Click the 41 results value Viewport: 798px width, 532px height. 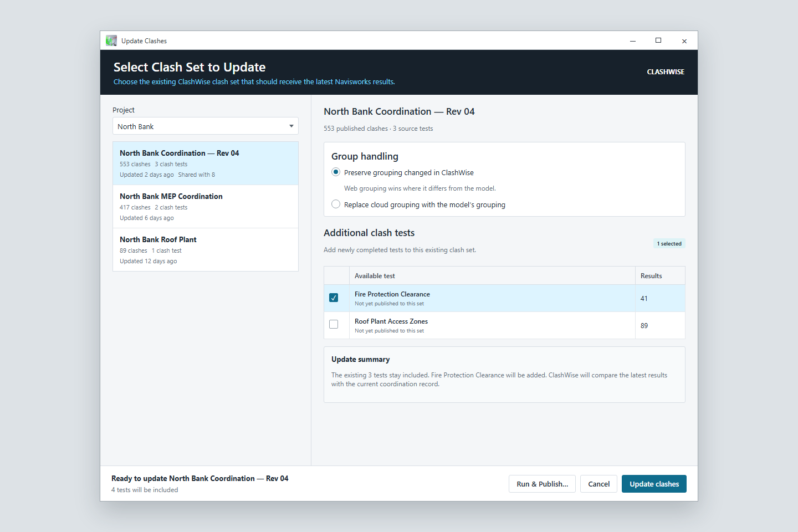point(644,299)
